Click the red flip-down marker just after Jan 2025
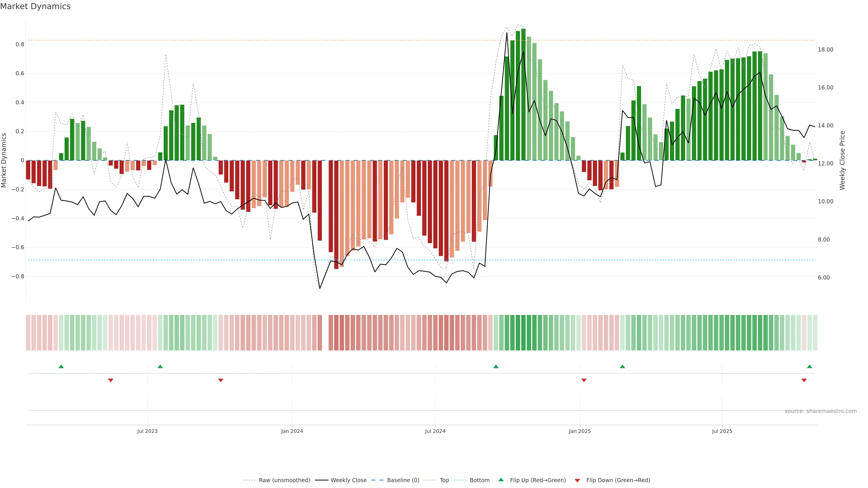The height and width of the screenshot is (488, 868). (x=584, y=380)
